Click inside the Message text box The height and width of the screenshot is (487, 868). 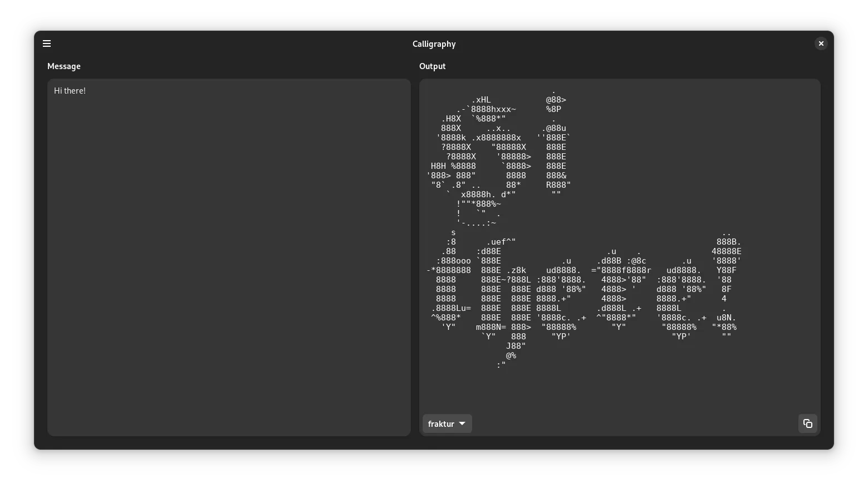point(228,223)
